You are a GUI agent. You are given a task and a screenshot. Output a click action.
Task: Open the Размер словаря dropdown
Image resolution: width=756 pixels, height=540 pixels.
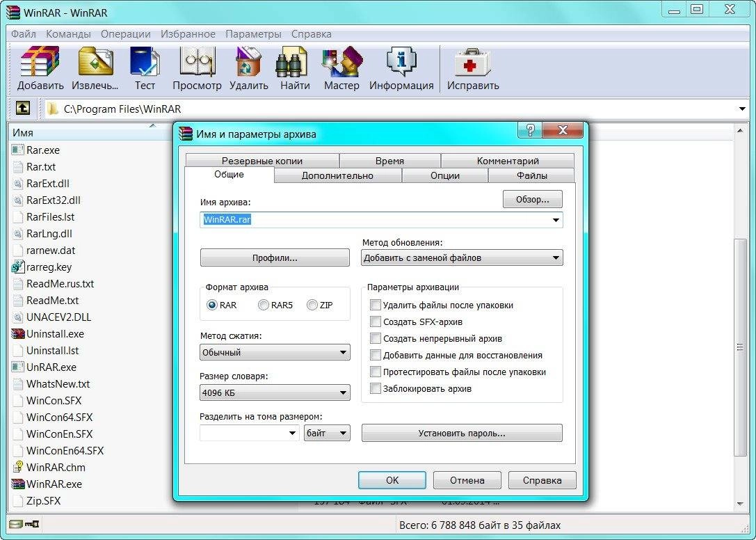(275, 392)
